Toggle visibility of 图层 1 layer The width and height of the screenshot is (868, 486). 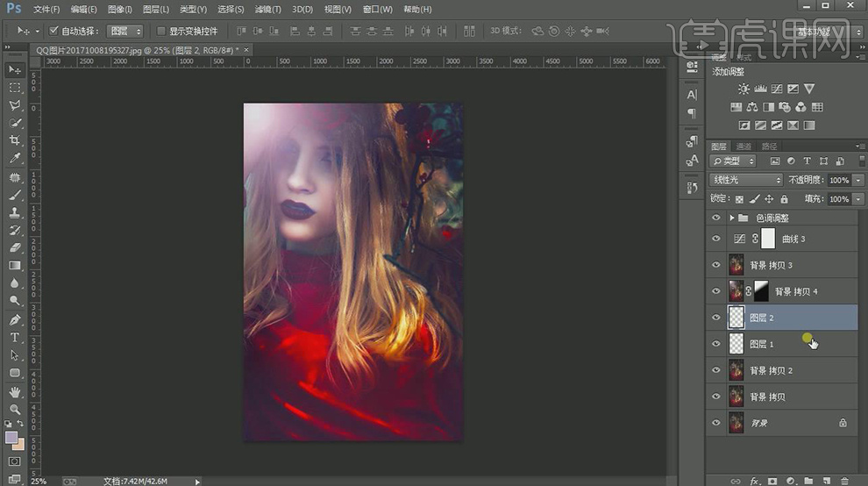click(716, 344)
